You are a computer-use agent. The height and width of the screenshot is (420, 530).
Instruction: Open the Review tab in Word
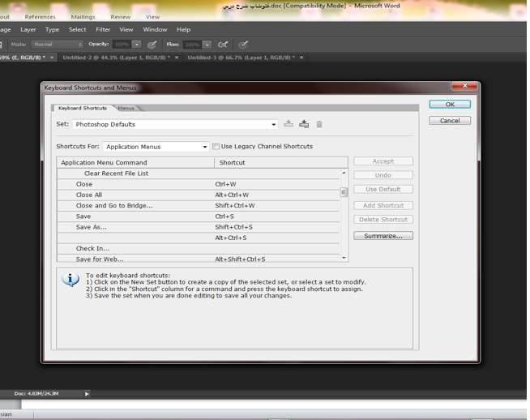(x=120, y=17)
